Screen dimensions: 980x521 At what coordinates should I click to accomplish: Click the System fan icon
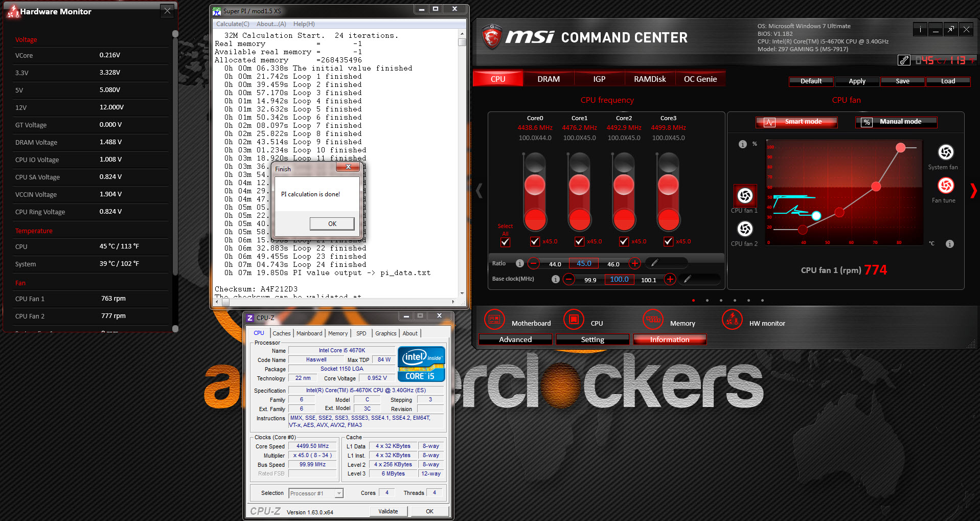[945, 152]
